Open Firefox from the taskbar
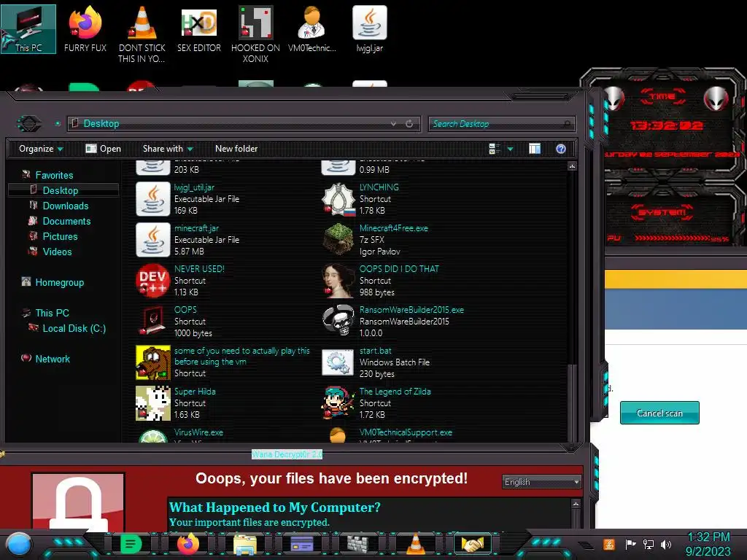Viewport: 747px width, 560px height. 188,544
